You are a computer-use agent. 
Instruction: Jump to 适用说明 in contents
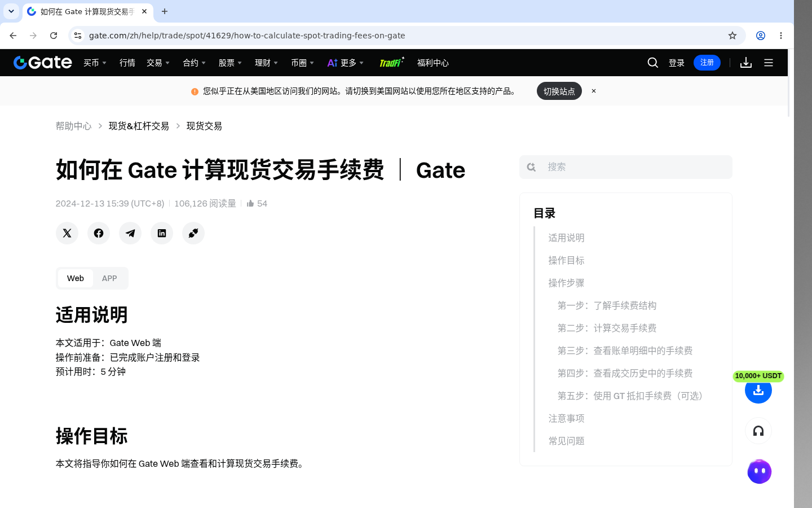pos(566,238)
